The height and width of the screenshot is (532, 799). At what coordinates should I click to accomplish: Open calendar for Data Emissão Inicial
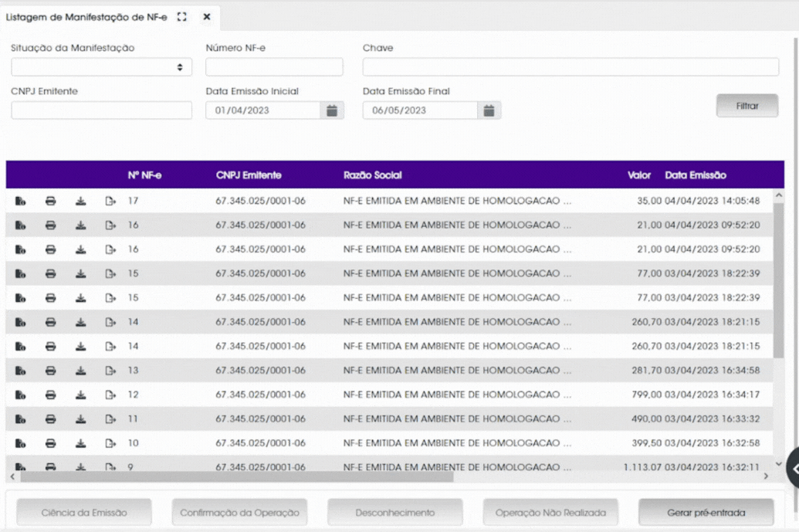[x=332, y=110]
